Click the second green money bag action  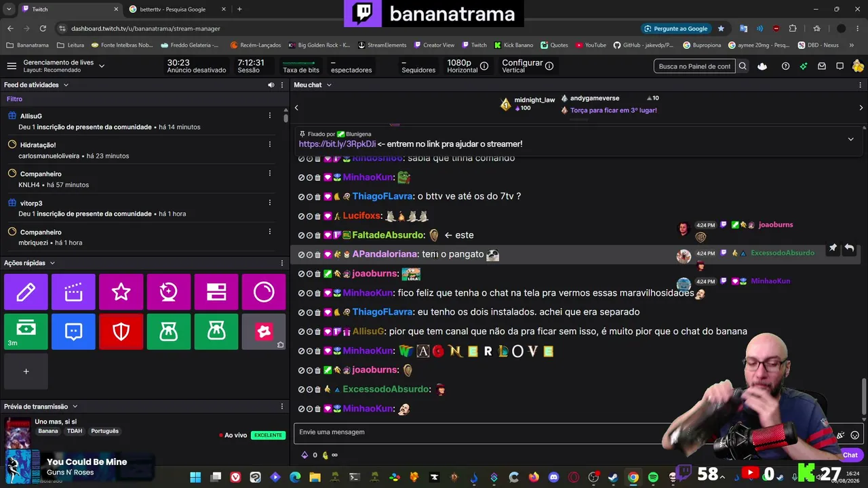coord(216,331)
